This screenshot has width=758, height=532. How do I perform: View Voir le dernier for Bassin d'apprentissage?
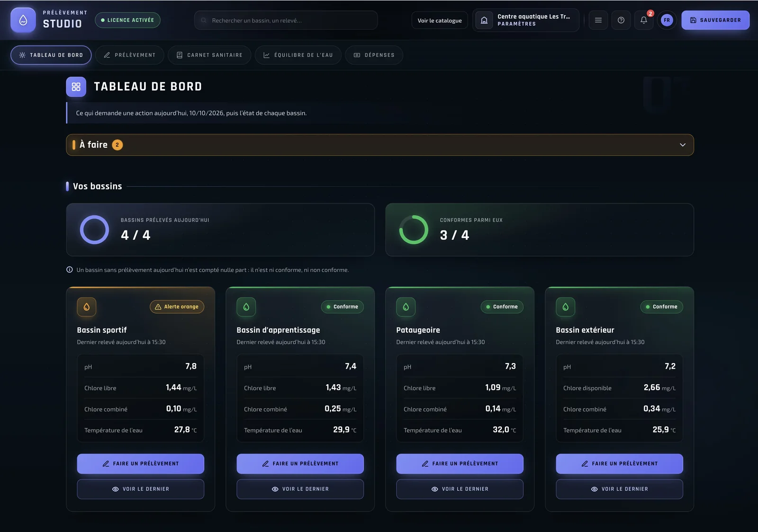pyautogui.click(x=300, y=489)
